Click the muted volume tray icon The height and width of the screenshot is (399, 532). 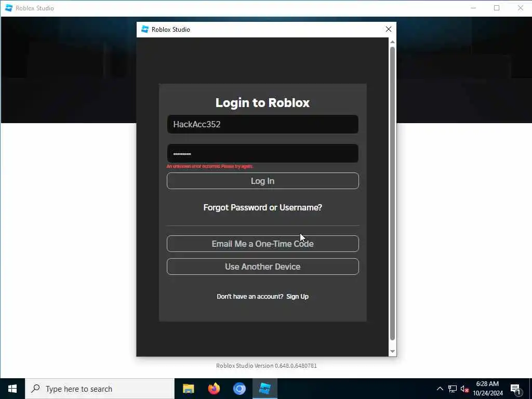click(464, 389)
